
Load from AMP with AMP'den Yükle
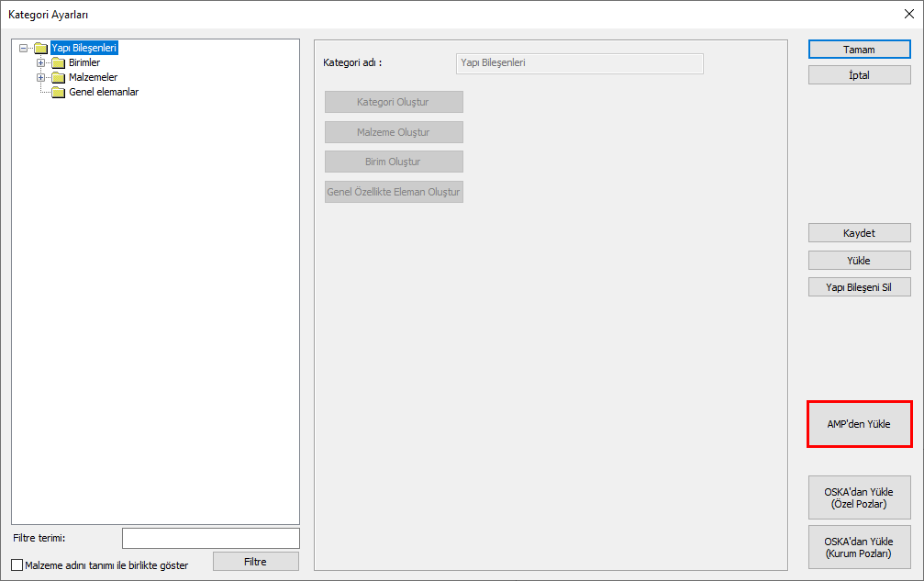859,424
